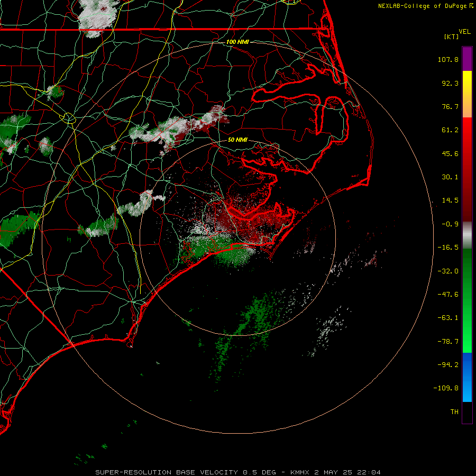This screenshot has width=476, height=476.
Task: Click the 2 MAY 25 22:04 timestamp
Action: 347,472
